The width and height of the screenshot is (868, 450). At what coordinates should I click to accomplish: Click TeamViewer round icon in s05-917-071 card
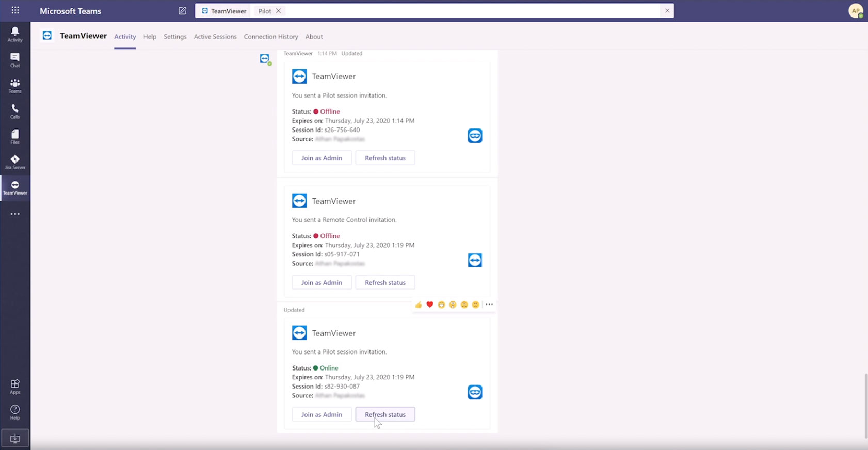475,260
